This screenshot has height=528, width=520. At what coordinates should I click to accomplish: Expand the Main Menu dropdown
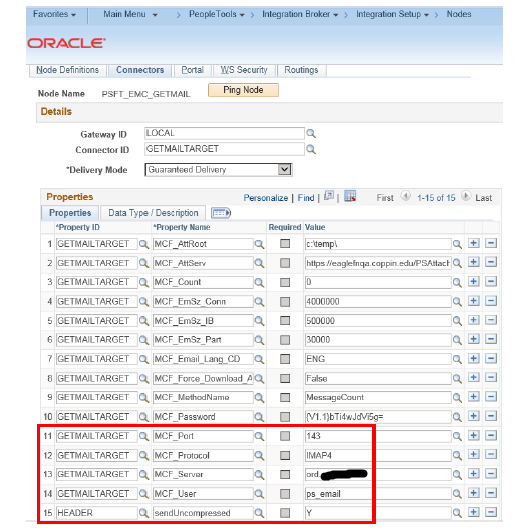click(130, 14)
